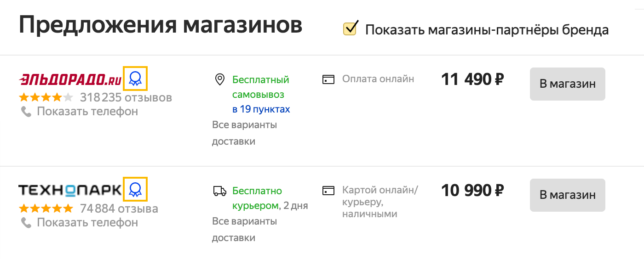
Task: Expand Все варианты доставки for Технопарк
Action: [x=245, y=230]
